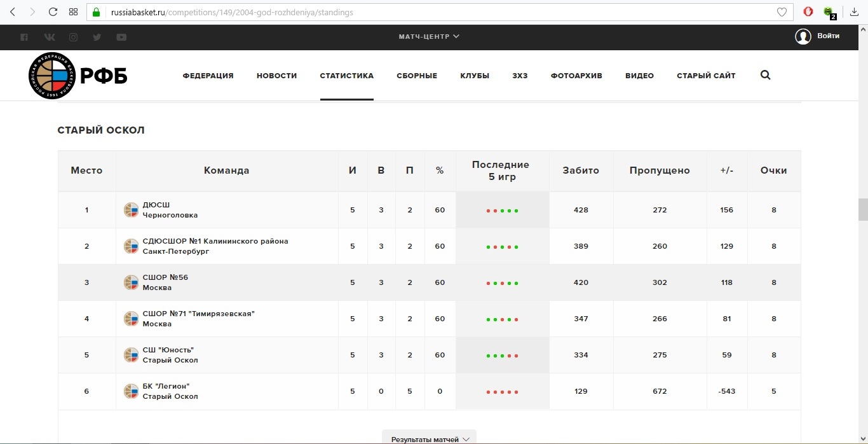Open team ДЮСШ Черноголовка

pyautogui.click(x=170, y=210)
